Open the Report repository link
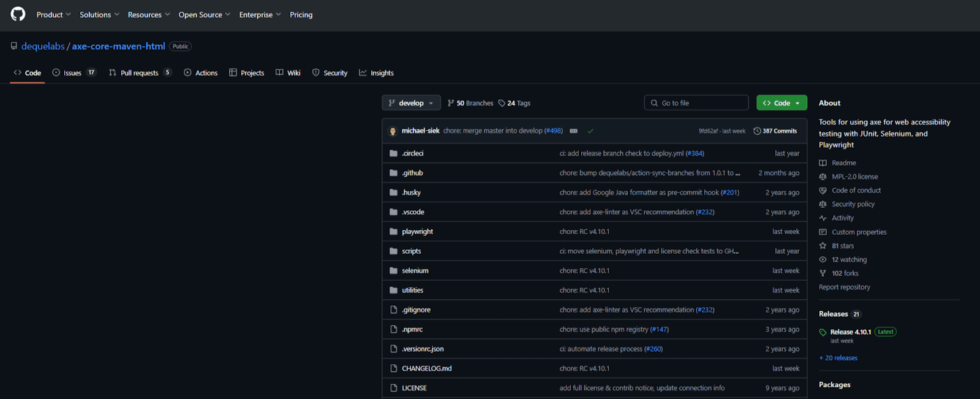980x399 pixels. pyautogui.click(x=845, y=287)
